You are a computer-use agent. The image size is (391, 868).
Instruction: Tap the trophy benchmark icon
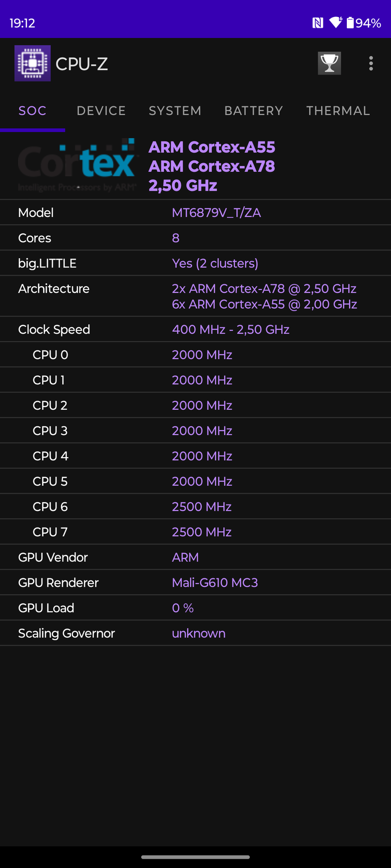tap(329, 63)
